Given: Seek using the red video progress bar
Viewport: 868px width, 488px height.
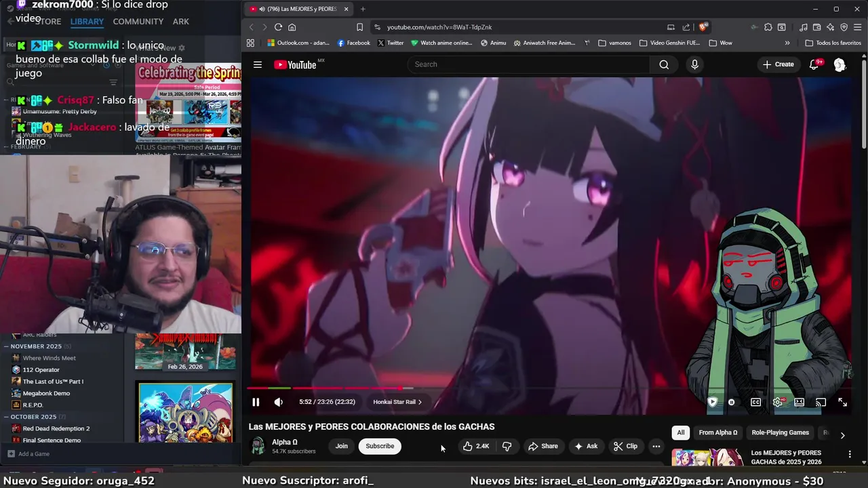Looking at the screenshot, I should click(551, 388).
